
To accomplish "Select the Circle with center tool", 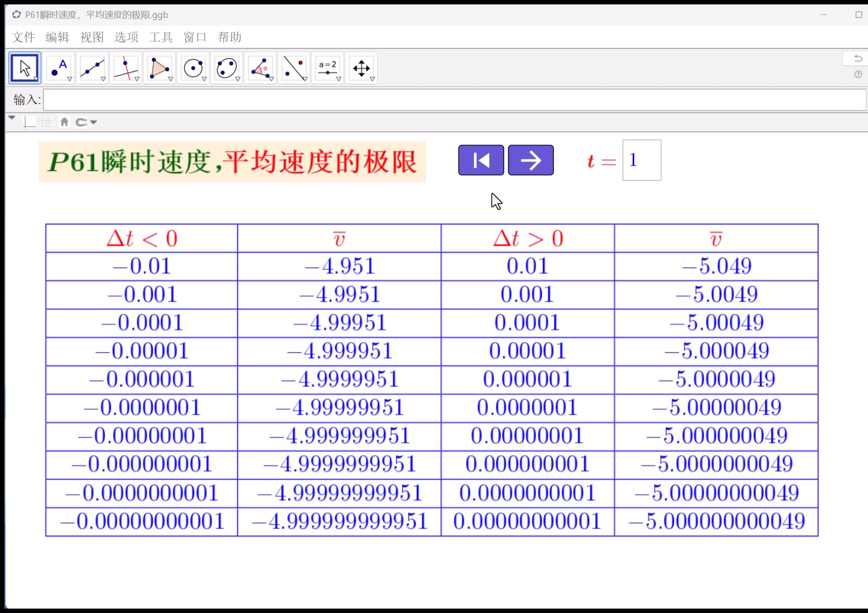I will (x=193, y=68).
